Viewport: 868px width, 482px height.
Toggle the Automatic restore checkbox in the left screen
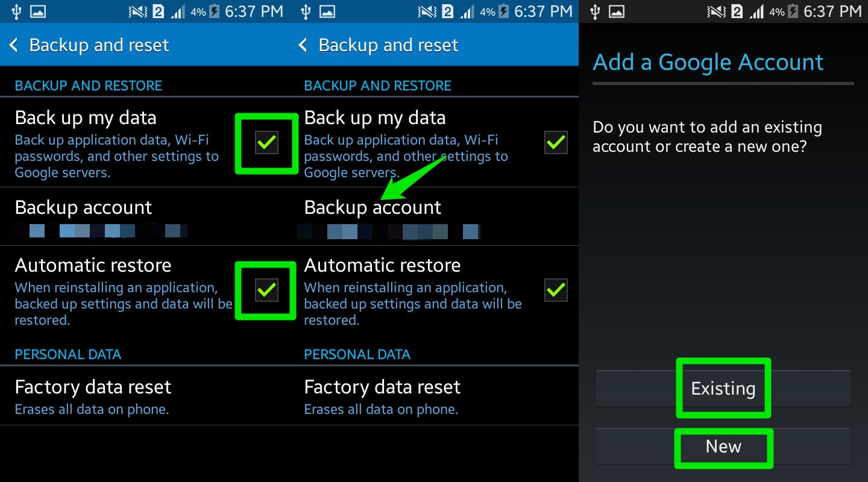pyautogui.click(x=266, y=290)
